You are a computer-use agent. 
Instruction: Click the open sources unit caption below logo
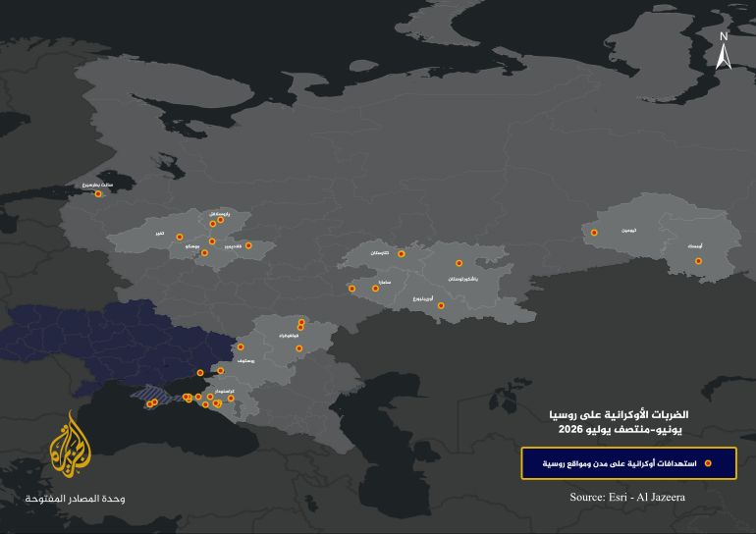tap(75, 499)
